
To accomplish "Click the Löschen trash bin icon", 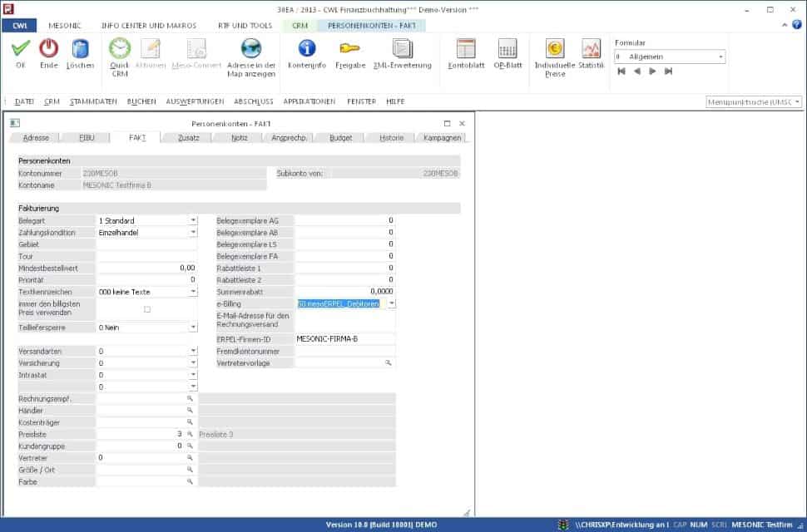I will [80, 49].
